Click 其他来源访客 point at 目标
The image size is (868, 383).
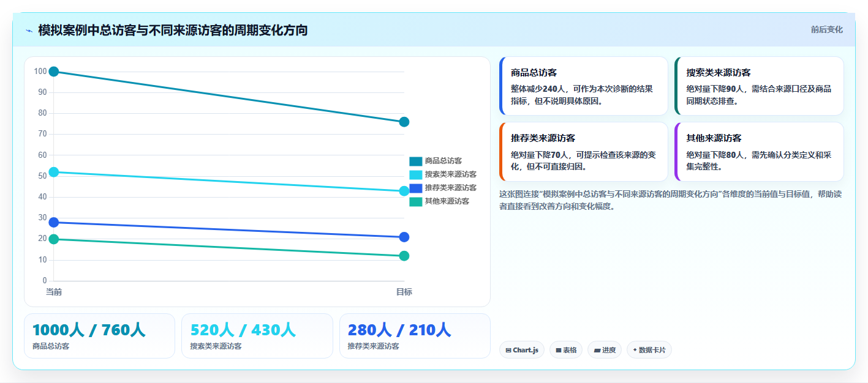click(x=404, y=256)
